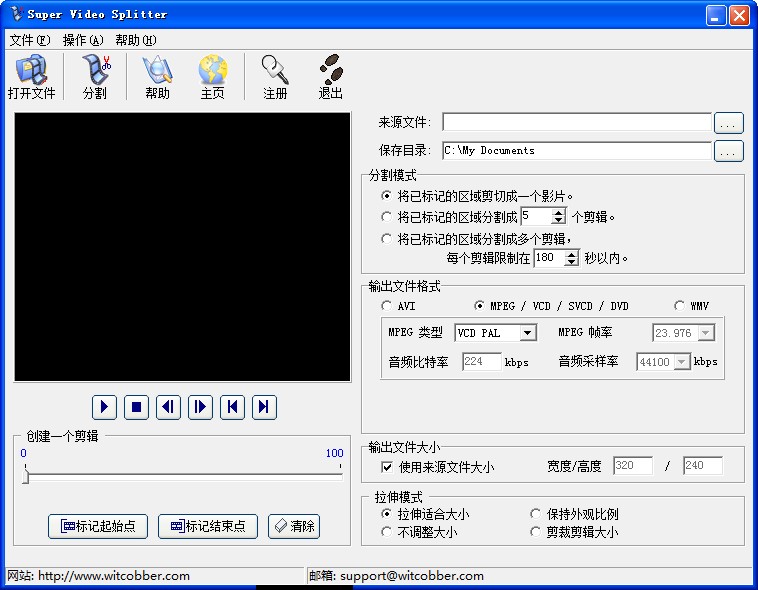The height and width of the screenshot is (590, 758).
Task: Click the 清除 (Clear) button
Action: point(294,526)
